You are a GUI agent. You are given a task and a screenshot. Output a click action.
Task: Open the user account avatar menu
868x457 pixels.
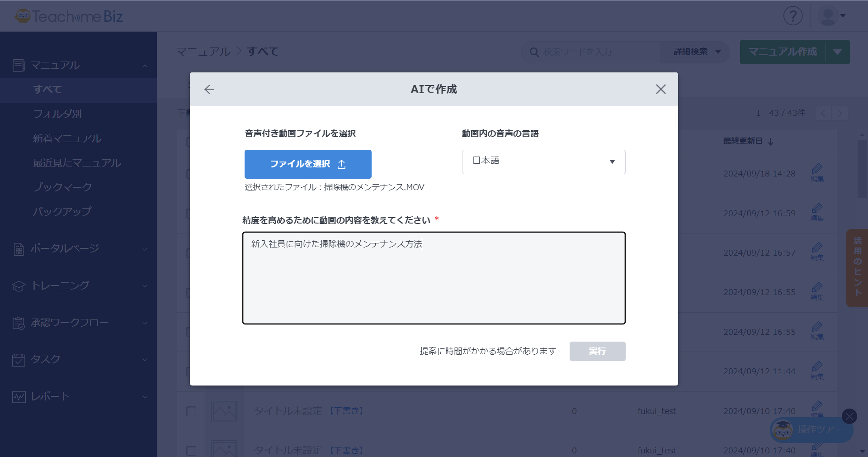point(831,16)
